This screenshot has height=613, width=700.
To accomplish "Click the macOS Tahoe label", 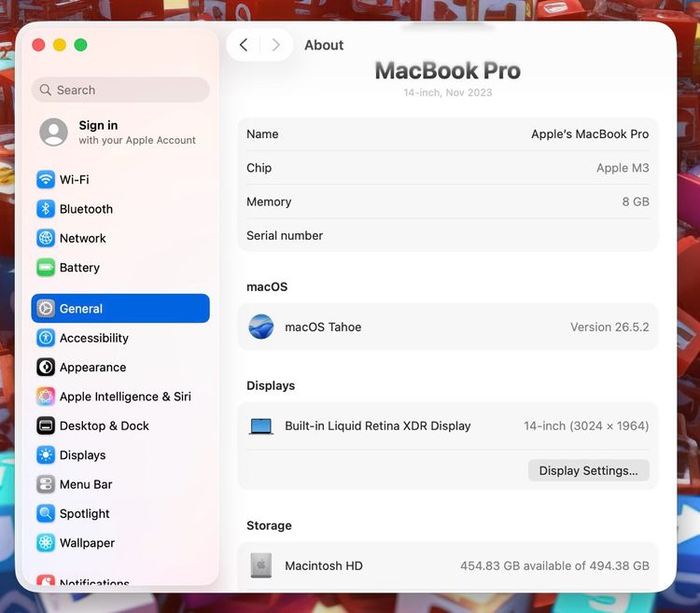I will 323,327.
